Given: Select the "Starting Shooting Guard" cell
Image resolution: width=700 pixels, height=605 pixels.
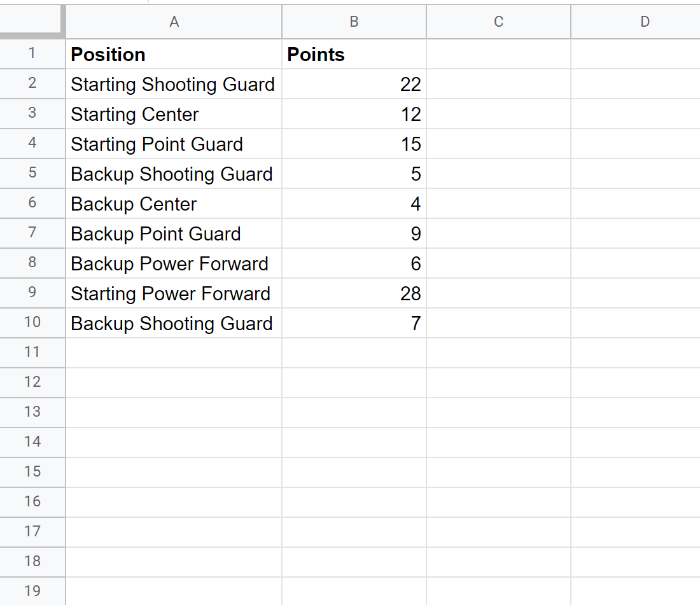Looking at the screenshot, I should [172, 85].
